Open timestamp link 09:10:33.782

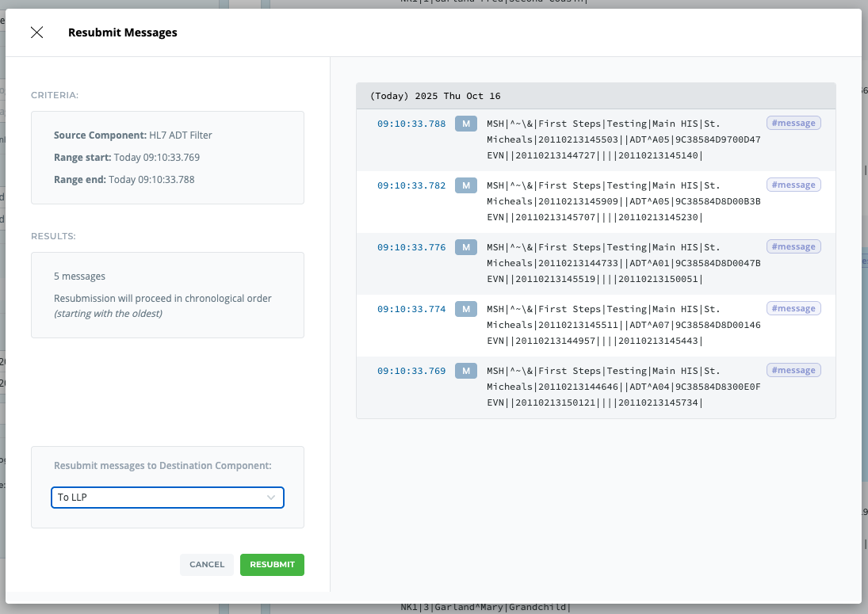tap(411, 185)
